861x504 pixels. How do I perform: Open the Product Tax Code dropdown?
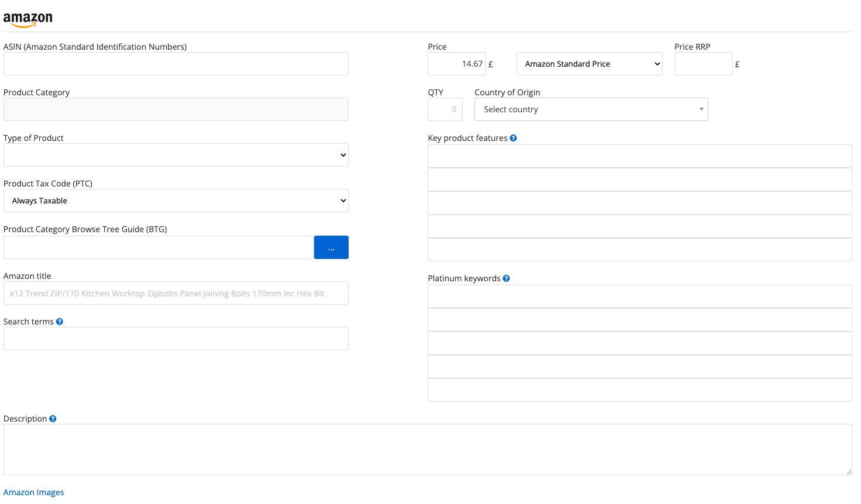[x=176, y=201]
